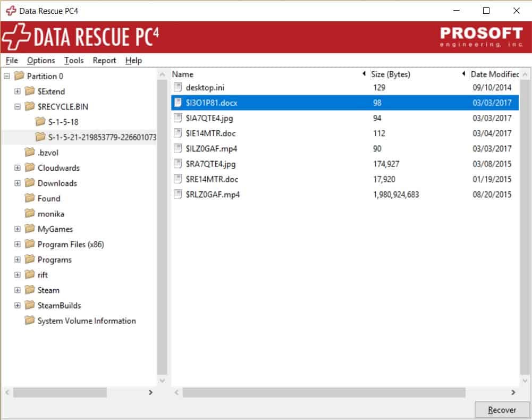532x420 pixels.
Task: Click the Found folder icon
Action: (30, 198)
